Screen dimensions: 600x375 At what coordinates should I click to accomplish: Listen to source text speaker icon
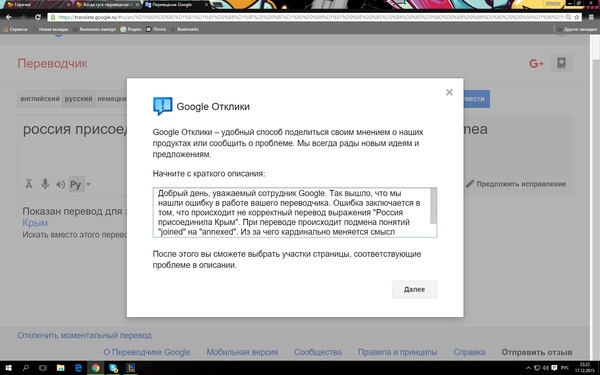pyautogui.click(x=60, y=184)
